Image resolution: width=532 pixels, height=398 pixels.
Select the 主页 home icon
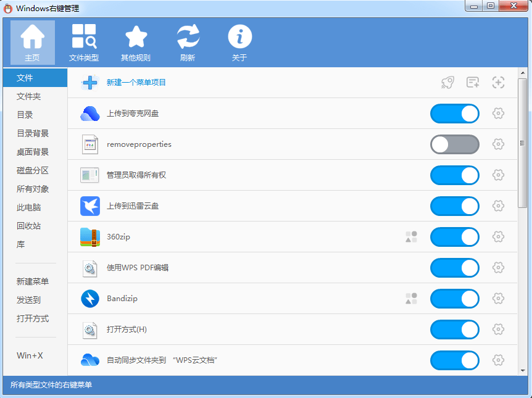(32, 42)
